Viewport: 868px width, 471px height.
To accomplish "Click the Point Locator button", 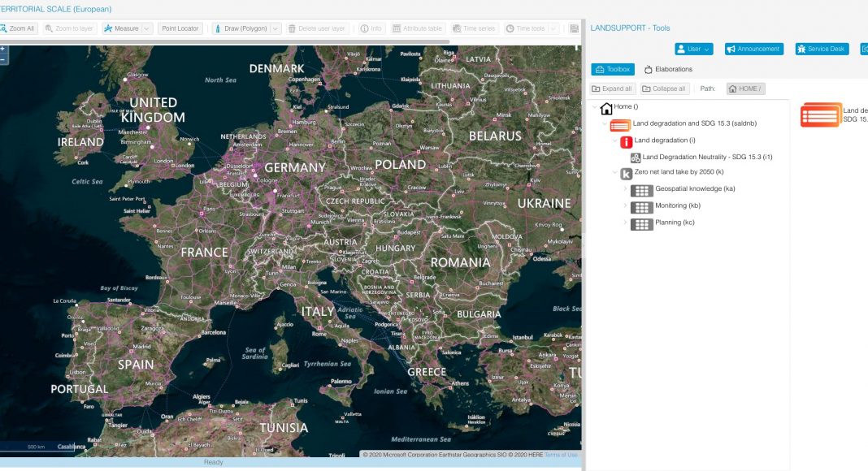I will (x=180, y=28).
